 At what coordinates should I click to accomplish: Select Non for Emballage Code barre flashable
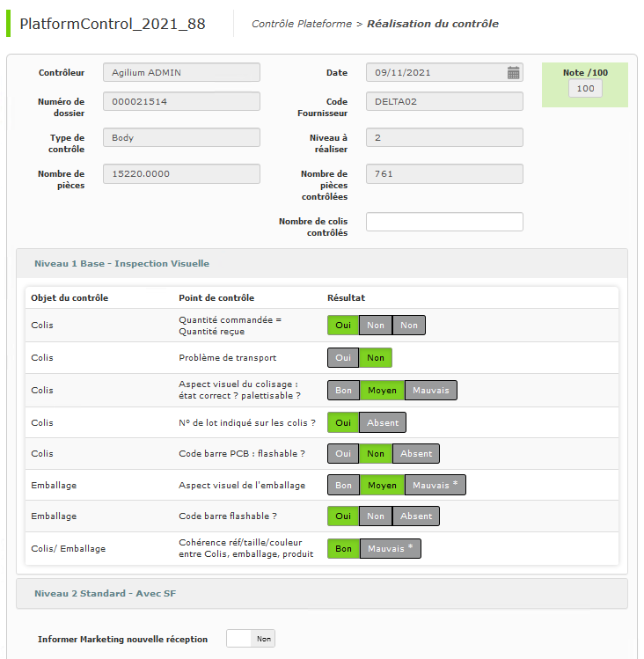(x=376, y=516)
